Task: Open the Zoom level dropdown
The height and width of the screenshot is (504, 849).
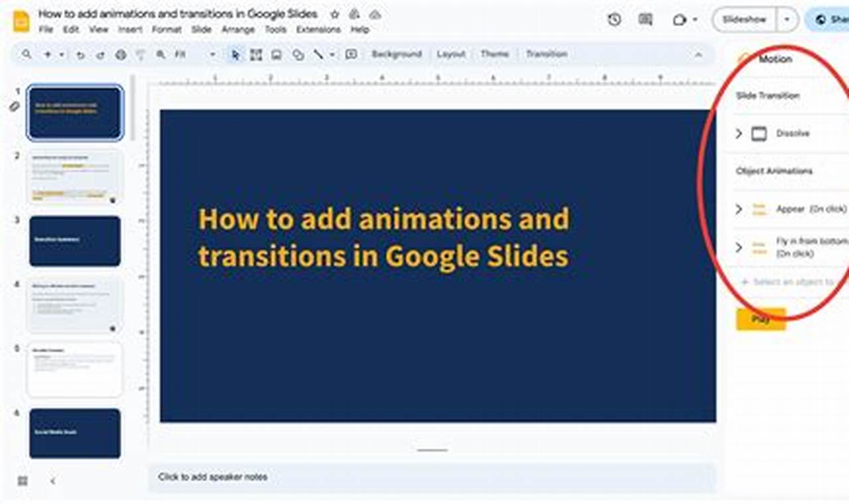Action: click(x=212, y=54)
